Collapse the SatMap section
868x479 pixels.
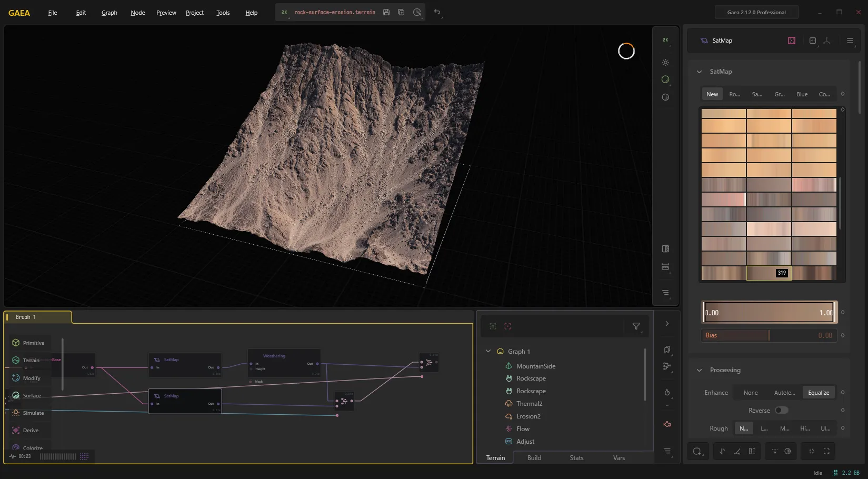click(699, 72)
